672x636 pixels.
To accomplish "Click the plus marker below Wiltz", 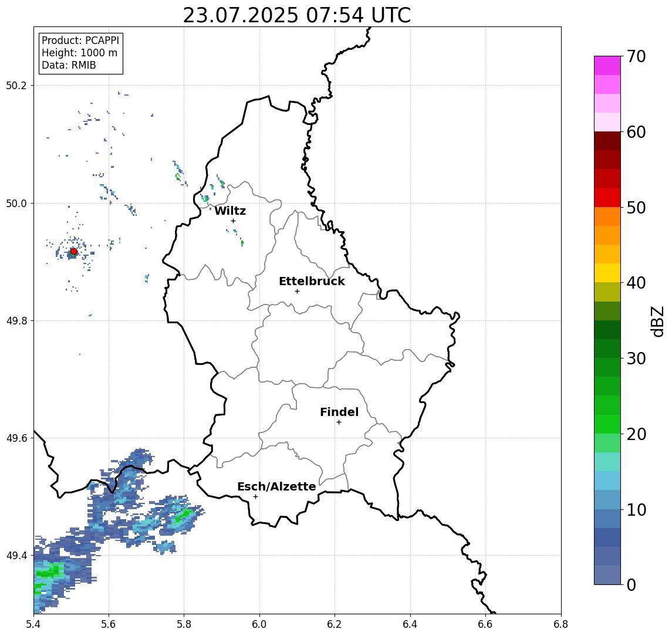I will coord(233,221).
